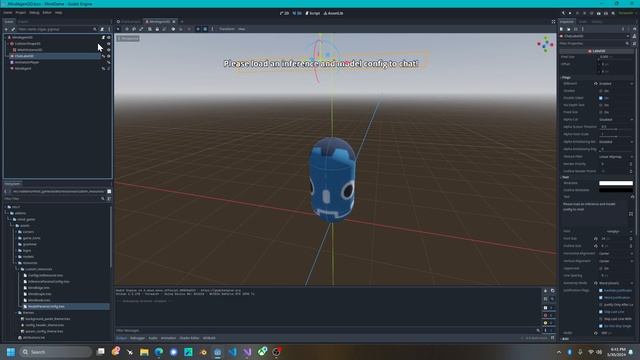The width and height of the screenshot is (640, 360).
Task: Switch workspace to 3D view
Action: (x=297, y=13)
